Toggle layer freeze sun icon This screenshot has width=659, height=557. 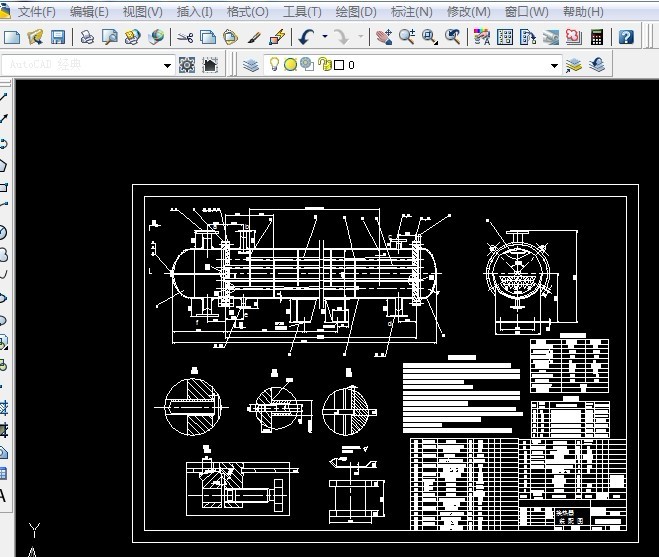(x=290, y=65)
